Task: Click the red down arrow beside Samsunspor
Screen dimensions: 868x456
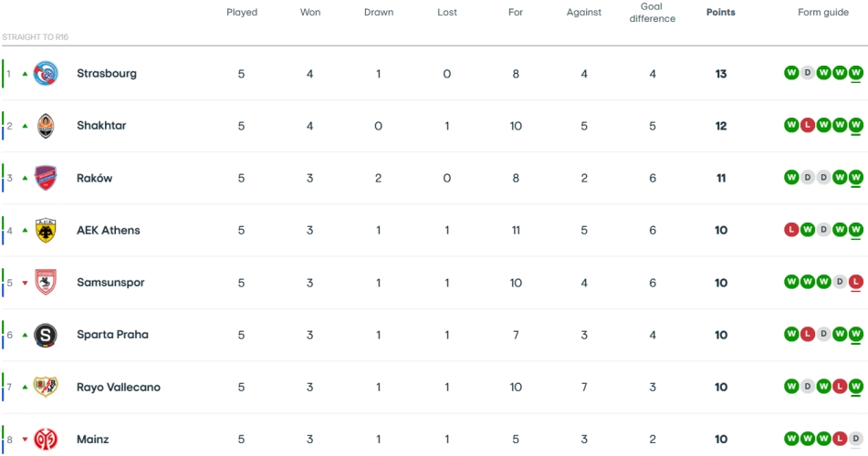Action: pyautogui.click(x=25, y=283)
